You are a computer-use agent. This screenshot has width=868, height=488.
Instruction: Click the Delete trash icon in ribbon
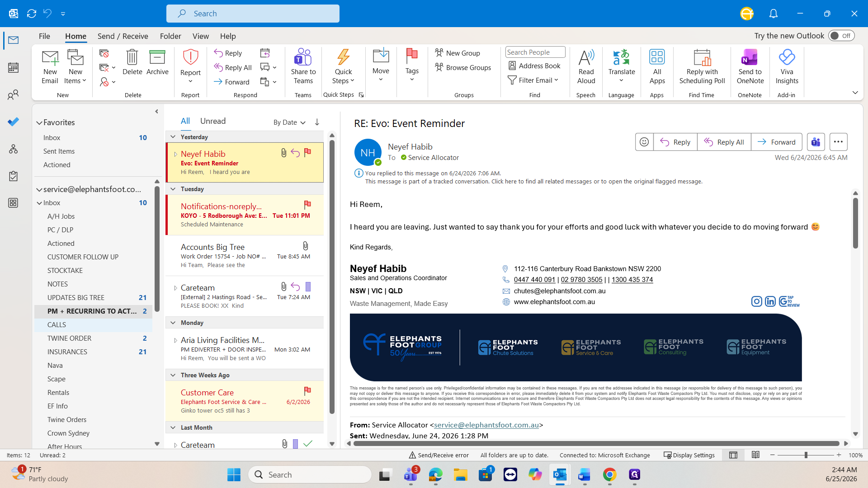[132, 57]
